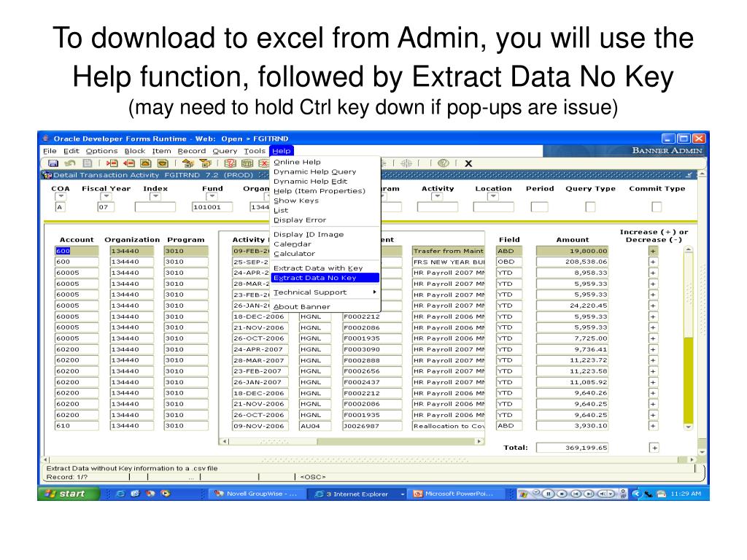Select About Banner in the Help menu

coord(325,307)
